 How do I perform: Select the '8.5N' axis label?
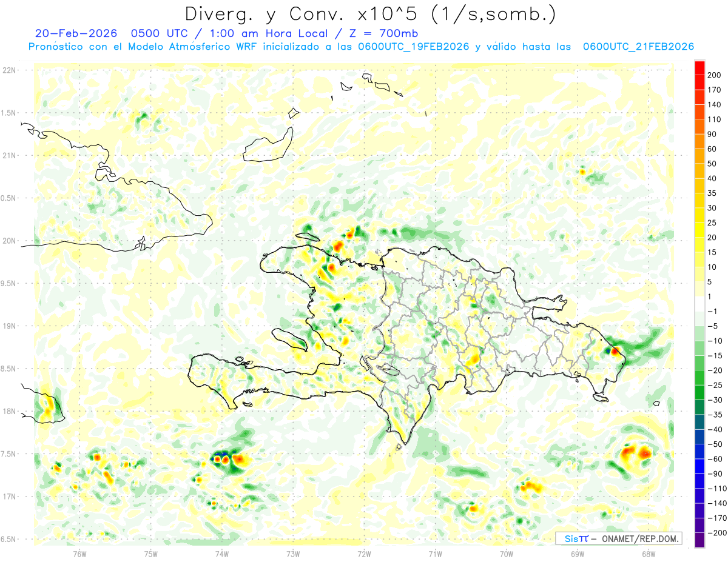[x=8, y=369]
